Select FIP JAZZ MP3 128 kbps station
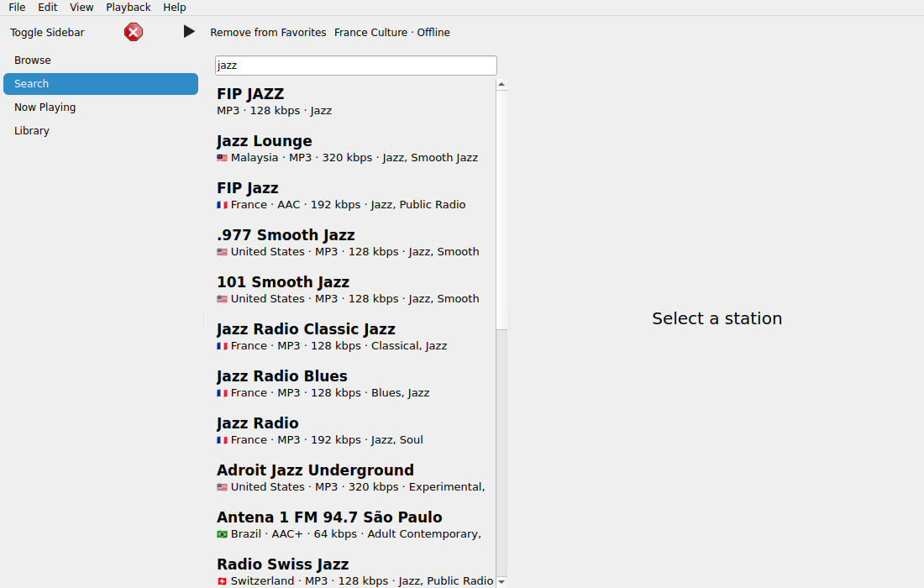This screenshot has height=588, width=924. (355, 102)
